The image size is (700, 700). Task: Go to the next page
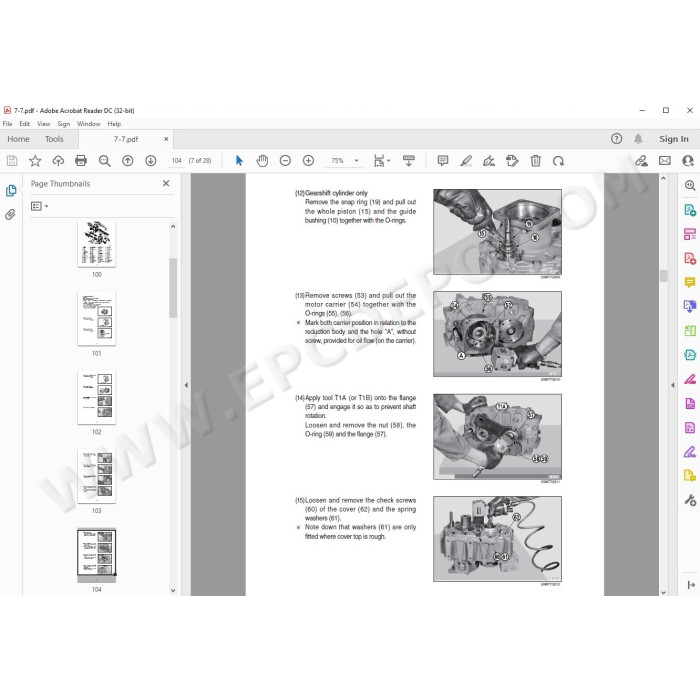point(151,161)
